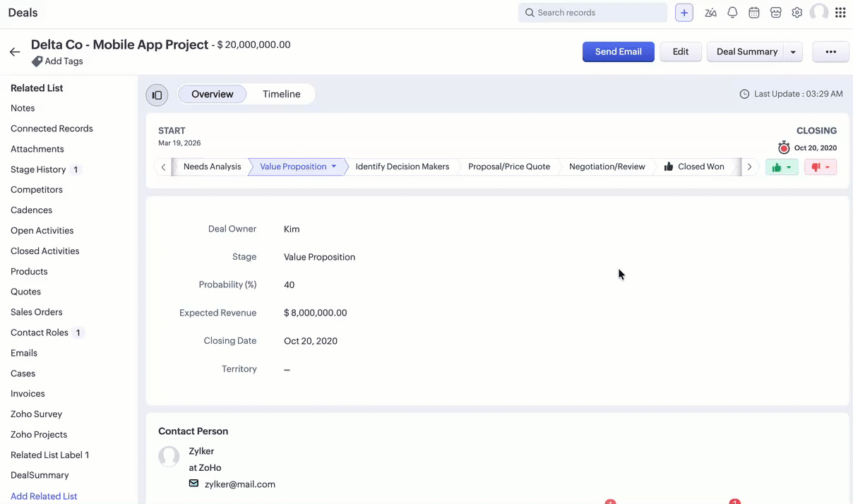Open the marketplace store icon
This screenshot has width=853, height=504.
(x=775, y=13)
